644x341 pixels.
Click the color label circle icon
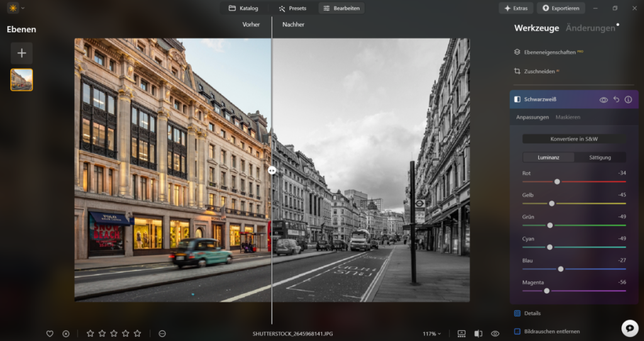(162, 333)
